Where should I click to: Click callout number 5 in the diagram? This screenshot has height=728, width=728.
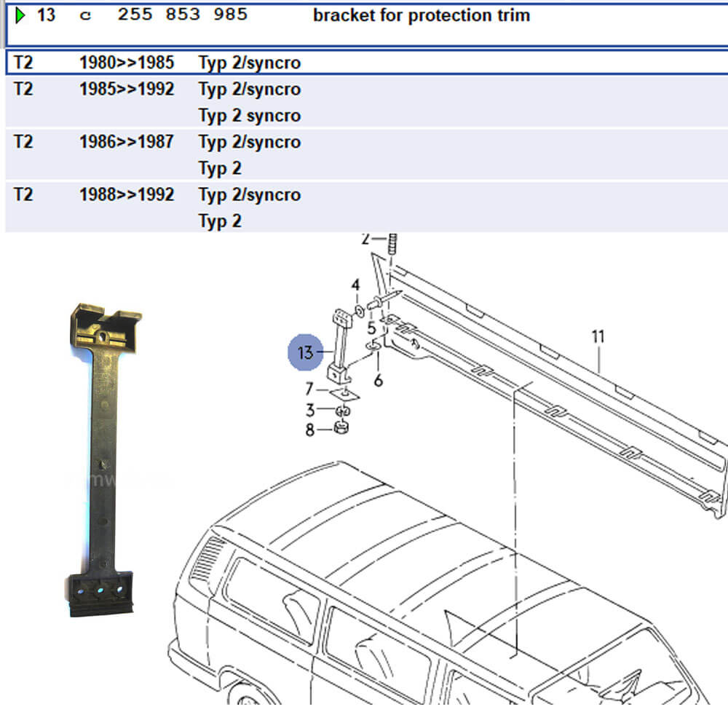tap(371, 328)
